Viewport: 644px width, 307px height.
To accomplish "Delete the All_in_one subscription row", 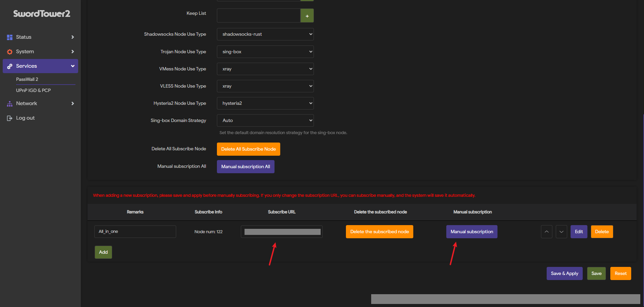I will coord(602,232).
